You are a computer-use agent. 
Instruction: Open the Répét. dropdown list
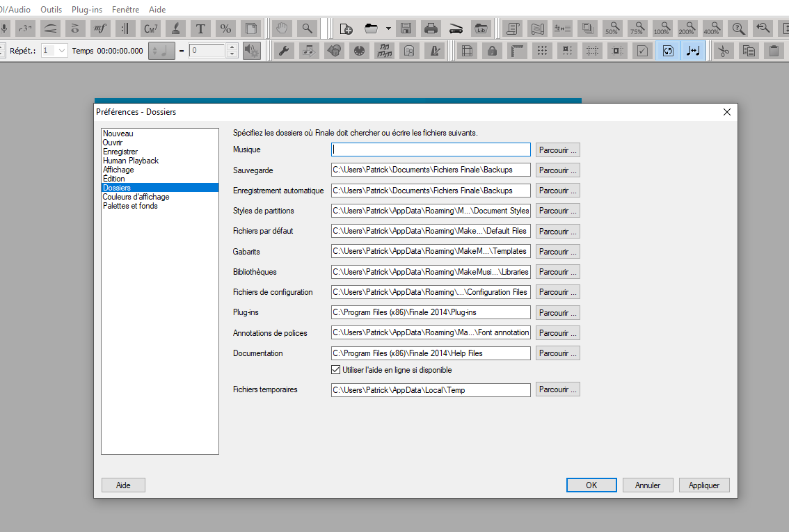tap(61, 51)
